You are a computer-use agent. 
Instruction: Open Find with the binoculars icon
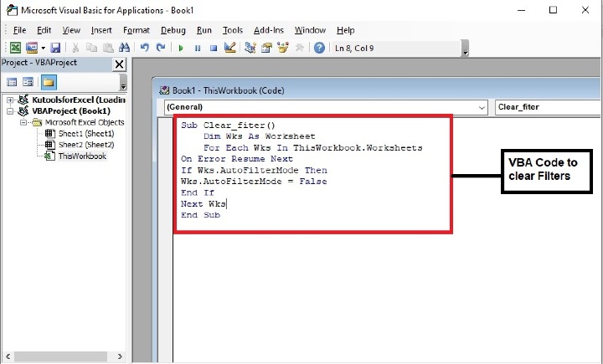pyautogui.click(x=124, y=48)
